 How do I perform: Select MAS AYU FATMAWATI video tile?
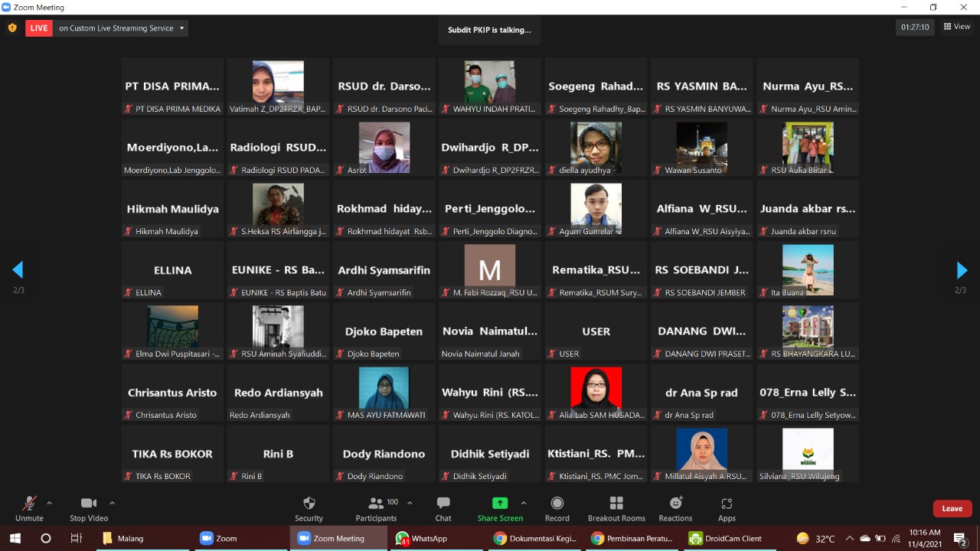click(384, 393)
